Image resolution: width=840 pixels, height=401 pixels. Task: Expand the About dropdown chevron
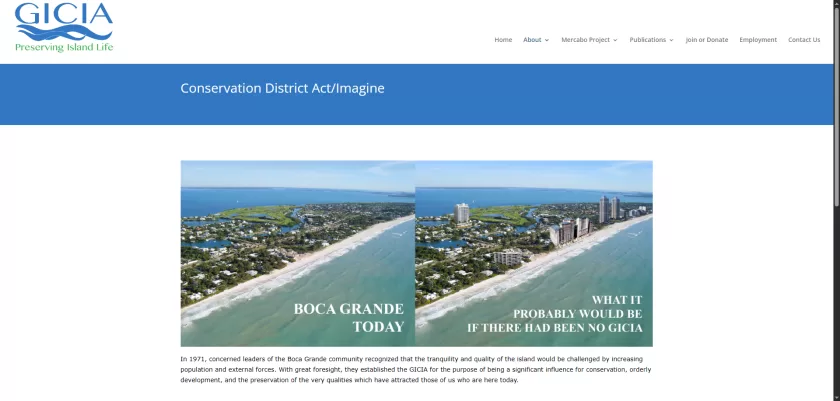pos(547,40)
